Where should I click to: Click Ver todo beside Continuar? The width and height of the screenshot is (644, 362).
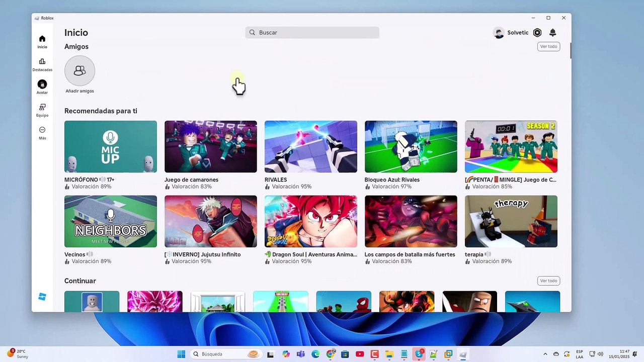point(548,281)
